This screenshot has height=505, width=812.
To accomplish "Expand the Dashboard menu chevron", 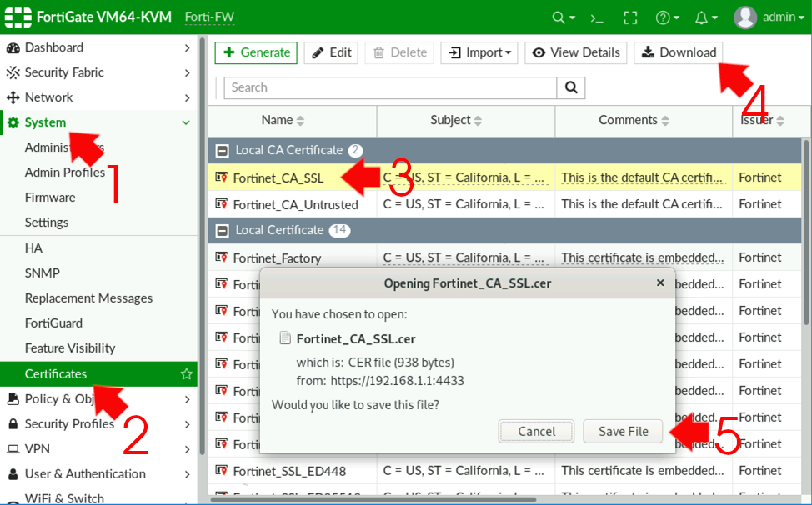I will click(187, 47).
